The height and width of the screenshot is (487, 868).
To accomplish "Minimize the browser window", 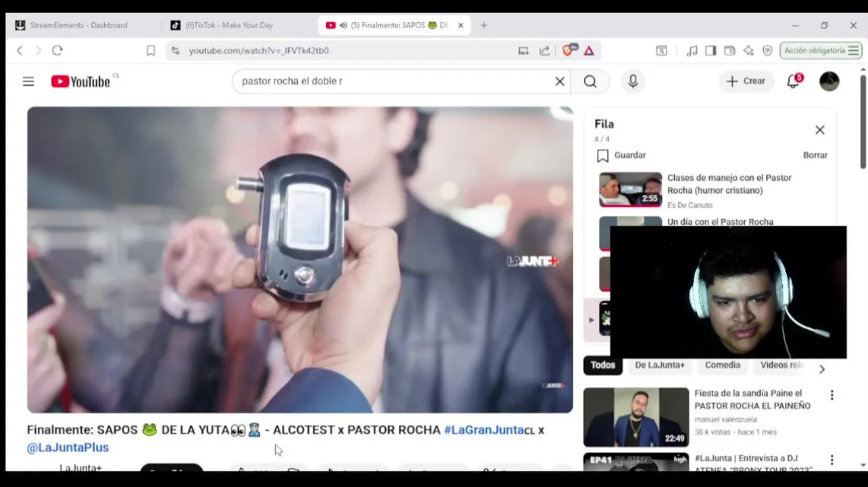I will [x=795, y=26].
